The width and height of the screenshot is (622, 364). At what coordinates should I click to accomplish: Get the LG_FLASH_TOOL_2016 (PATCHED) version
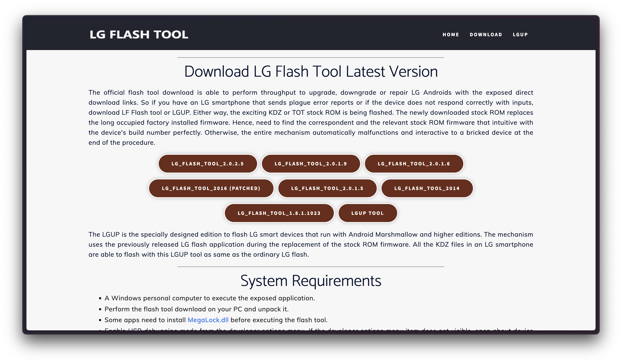[211, 188]
